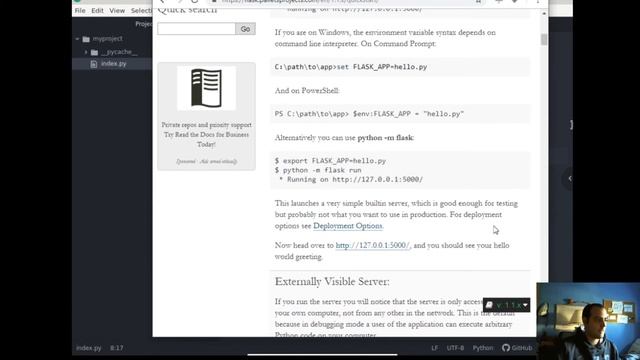Click index.py in the editor status bar

coord(89,348)
